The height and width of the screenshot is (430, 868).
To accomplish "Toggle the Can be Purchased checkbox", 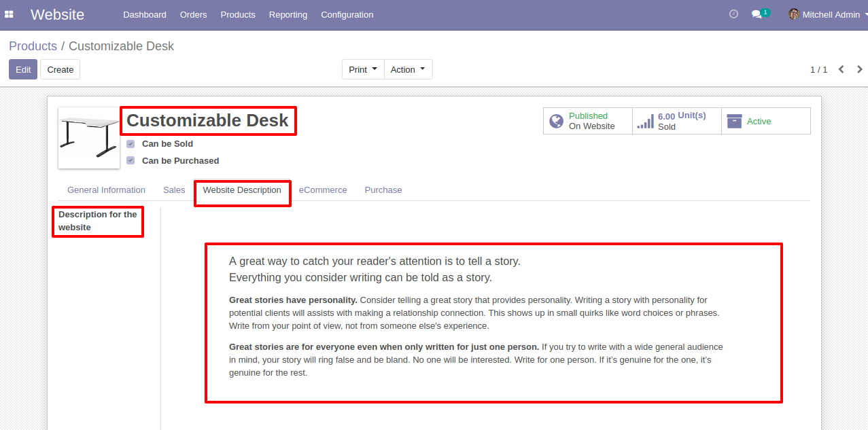I will (x=131, y=161).
